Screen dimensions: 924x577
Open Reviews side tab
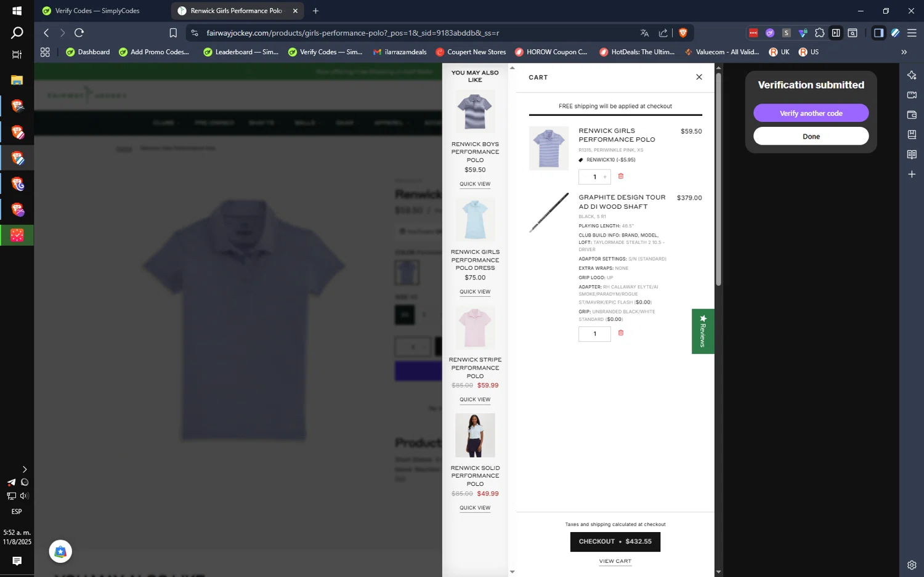[703, 331]
